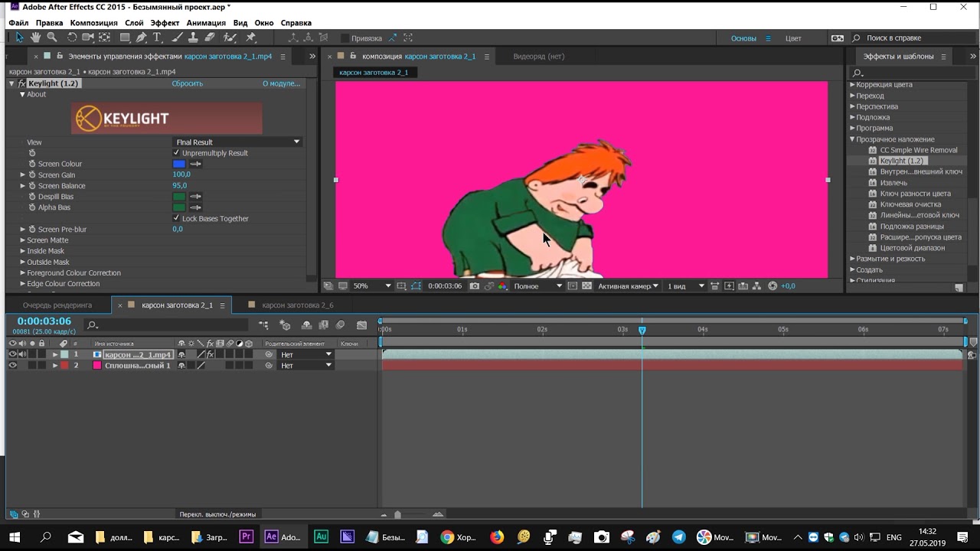
Task: Select the Pen tool
Action: pyautogui.click(x=142, y=37)
